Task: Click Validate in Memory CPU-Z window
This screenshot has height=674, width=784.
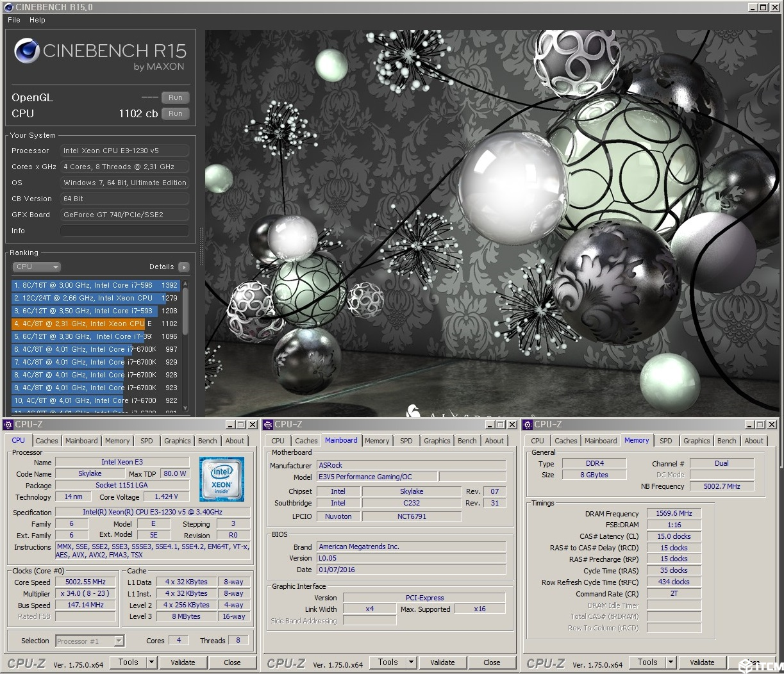Action: click(702, 662)
